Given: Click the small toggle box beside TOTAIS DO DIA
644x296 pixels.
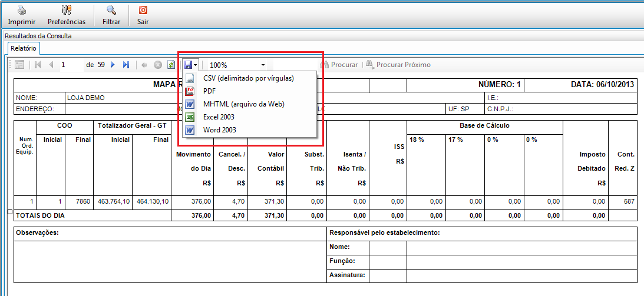Looking at the screenshot, I should 10,211.
